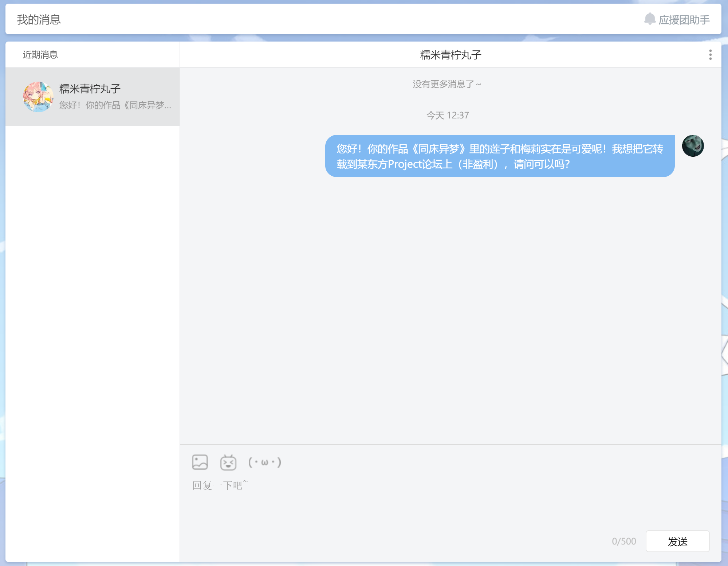Click the 0/500 character counter
The width and height of the screenshot is (728, 566).
click(x=624, y=541)
